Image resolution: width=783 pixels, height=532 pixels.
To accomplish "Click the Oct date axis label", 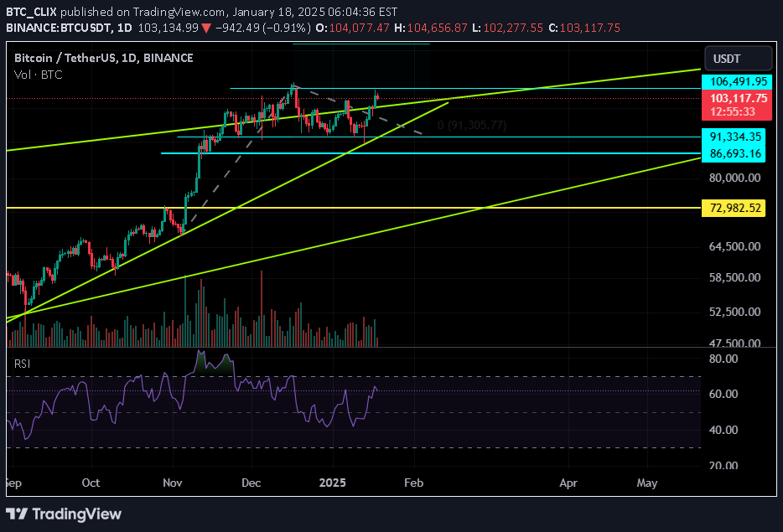I will (91, 483).
